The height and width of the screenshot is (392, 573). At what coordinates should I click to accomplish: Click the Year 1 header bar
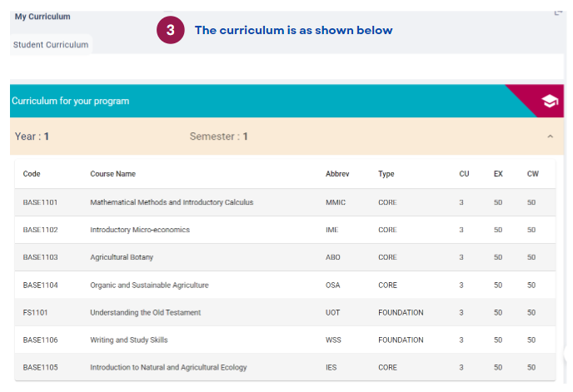coord(286,136)
